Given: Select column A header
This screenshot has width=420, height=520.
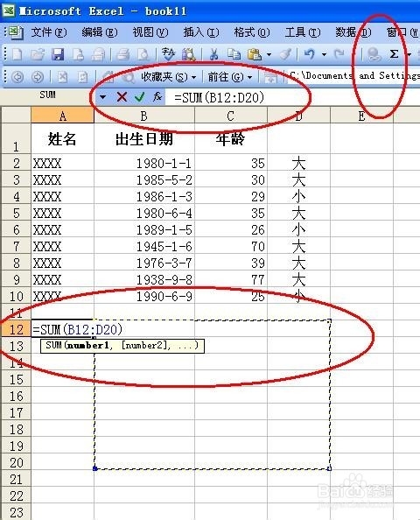Looking at the screenshot, I should (x=63, y=116).
